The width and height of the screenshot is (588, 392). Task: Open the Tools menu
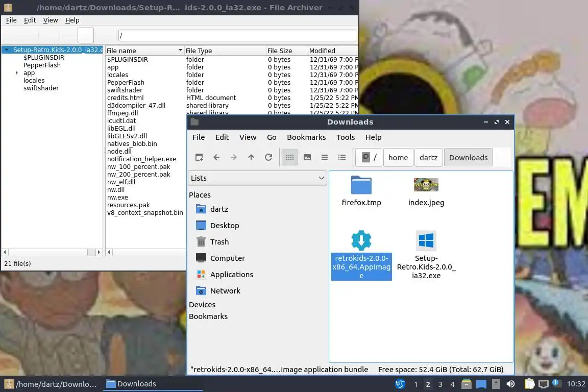coord(346,137)
